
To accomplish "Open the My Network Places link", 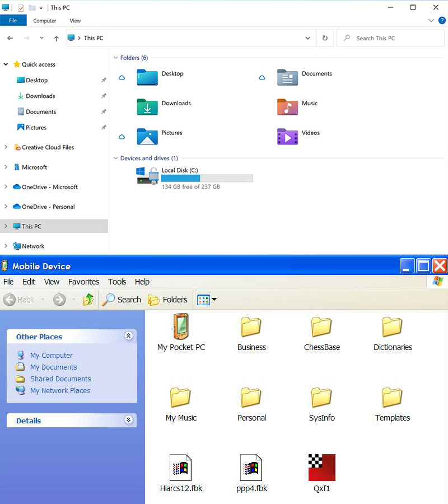I will [x=60, y=390].
